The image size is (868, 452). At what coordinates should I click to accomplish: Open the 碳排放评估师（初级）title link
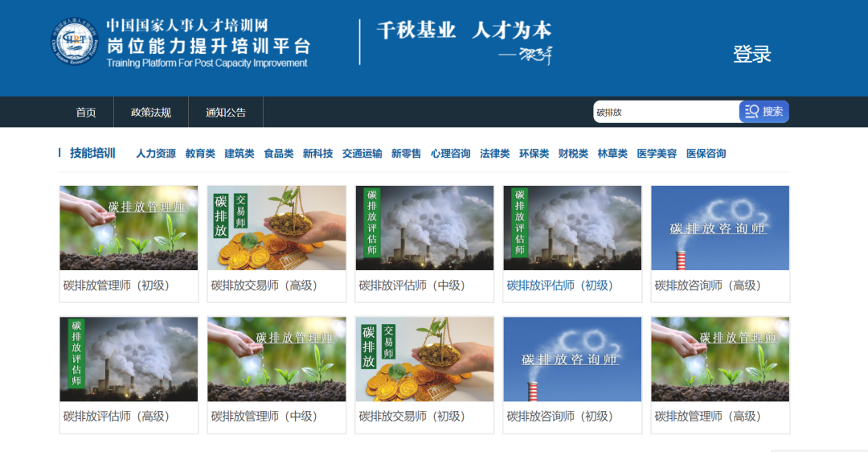click(x=559, y=286)
